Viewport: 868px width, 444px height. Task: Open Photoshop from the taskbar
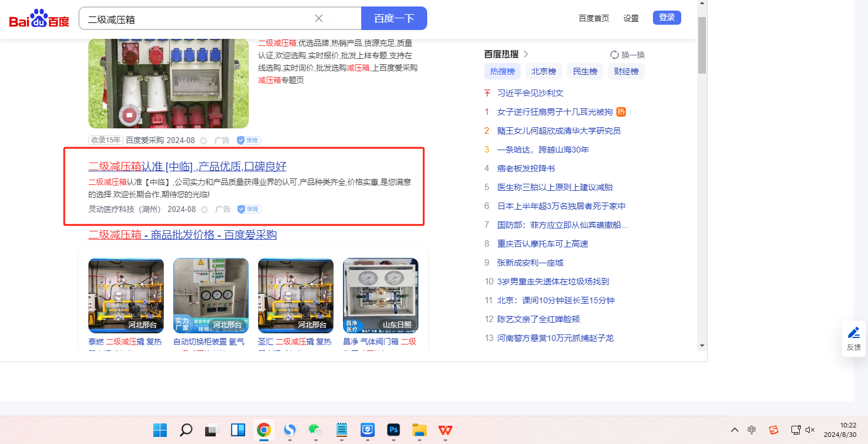[394, 430]
